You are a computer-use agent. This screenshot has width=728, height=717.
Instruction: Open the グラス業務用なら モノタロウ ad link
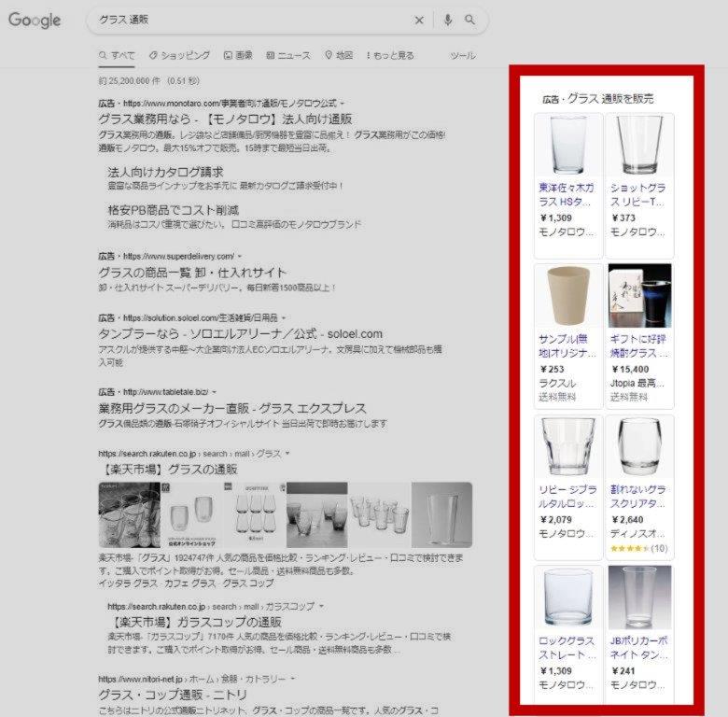[225, 119]
